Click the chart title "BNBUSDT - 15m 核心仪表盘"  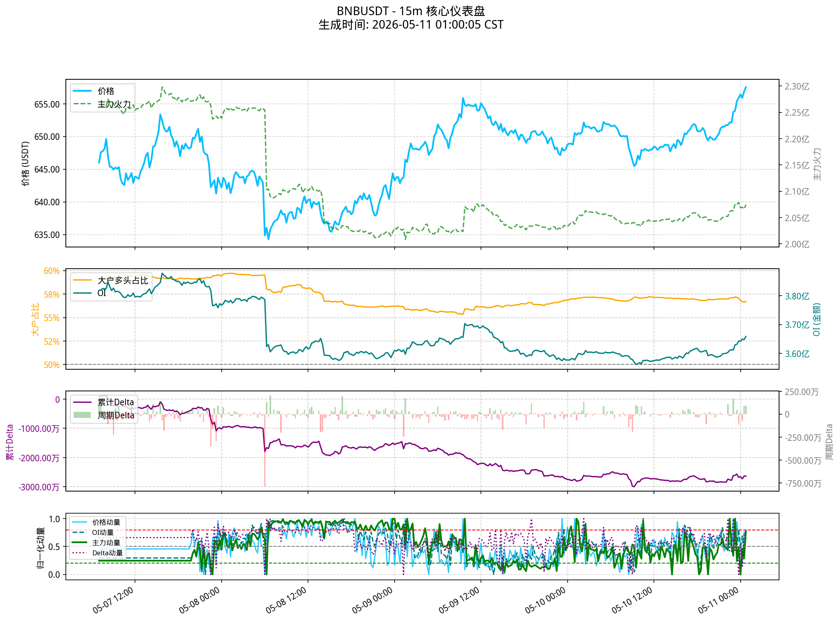tap(411, 11)
